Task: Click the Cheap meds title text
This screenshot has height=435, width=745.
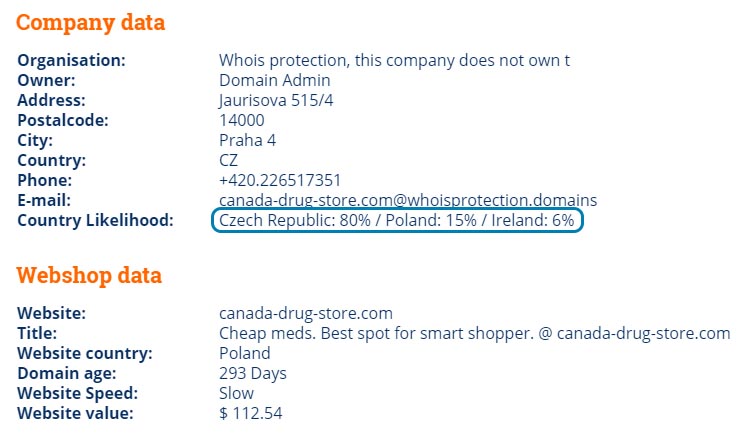Action: click(x=475, y=333)
